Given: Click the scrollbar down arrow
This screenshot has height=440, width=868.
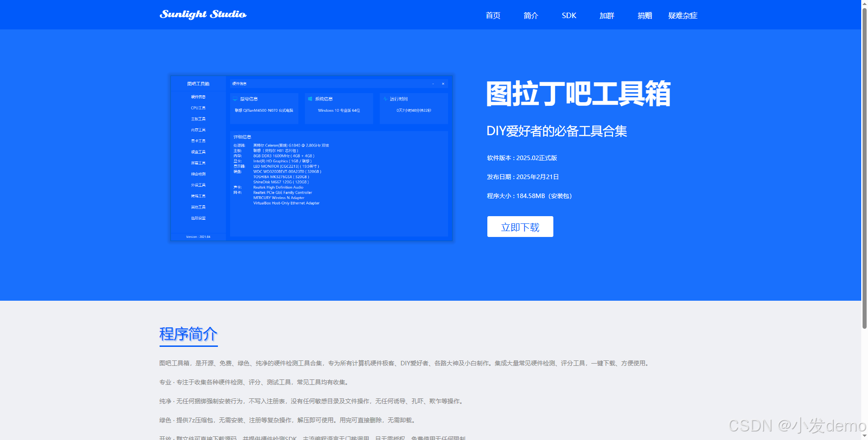Looking at the screenshot, I should [864, 436].
